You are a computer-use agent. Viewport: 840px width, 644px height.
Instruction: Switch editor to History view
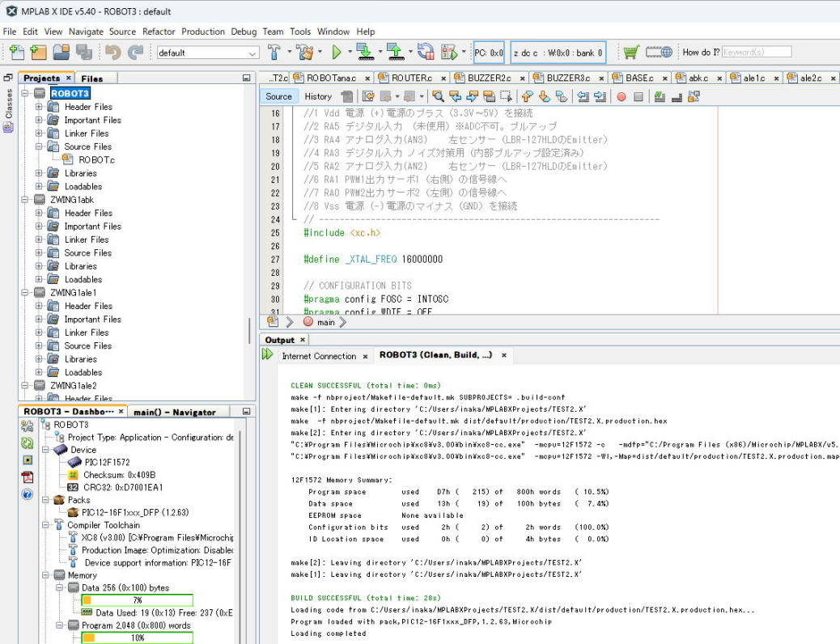tap(318, 96)
